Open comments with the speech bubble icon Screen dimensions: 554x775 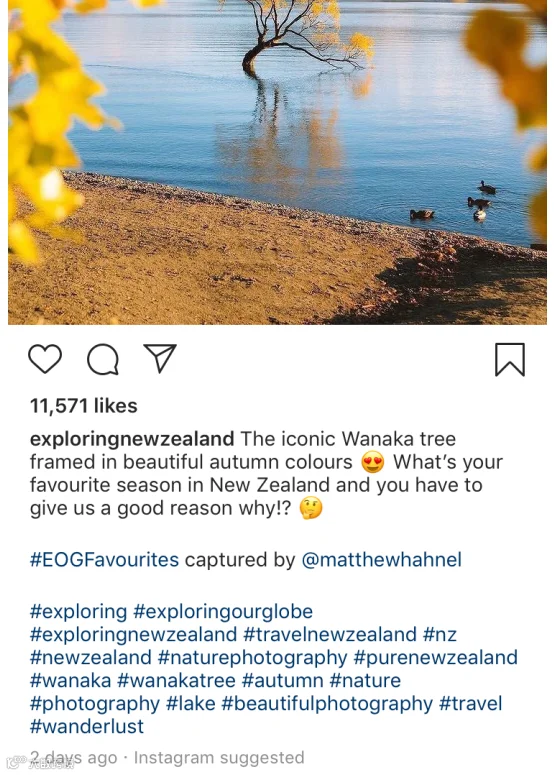point(103,359)
